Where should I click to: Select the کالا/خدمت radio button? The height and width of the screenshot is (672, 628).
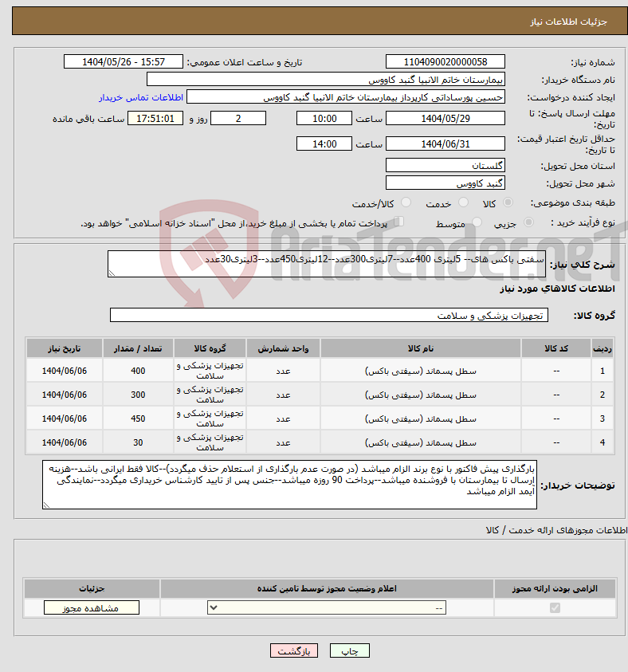pyautogui.click(x=406, y=202)
